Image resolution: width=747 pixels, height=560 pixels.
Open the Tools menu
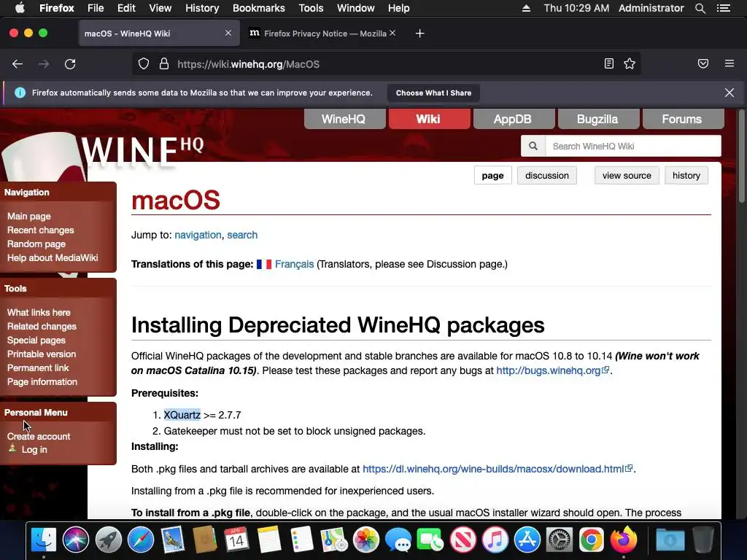[x=311, y=8]
